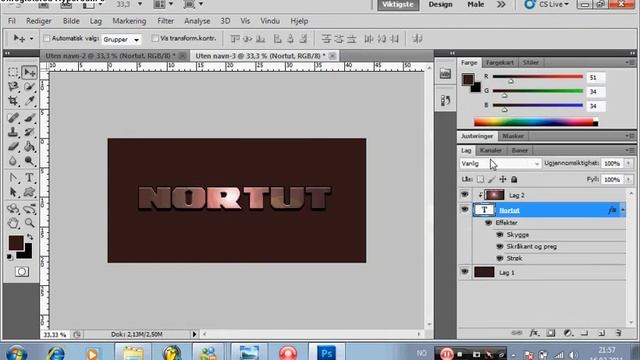Screen dimensions: 640x360
Task: Select the Zoom tool
Action: (x=29, y=223)
